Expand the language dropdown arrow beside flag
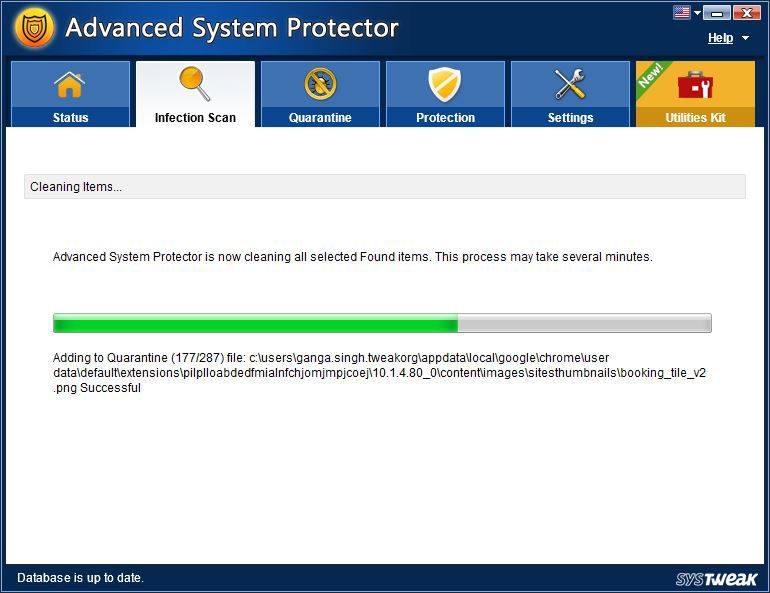Viewport: 770px width, 593px height. 696,12
